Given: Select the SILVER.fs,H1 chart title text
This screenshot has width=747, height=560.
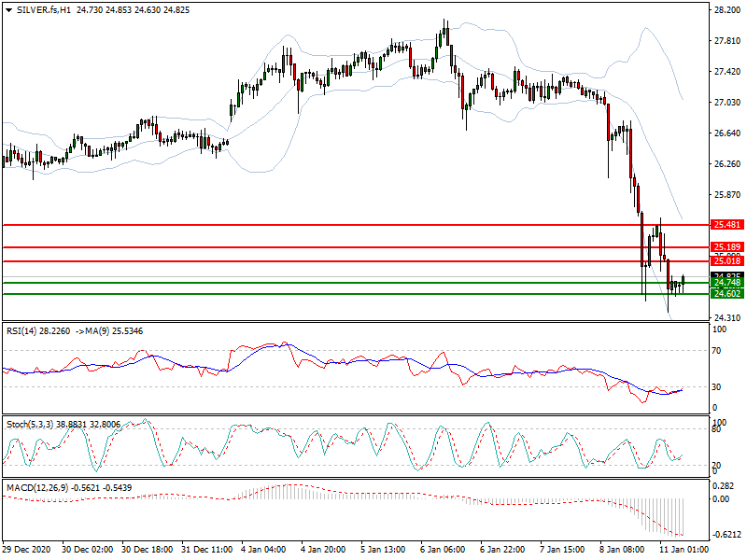Looking at the screenshot, I should 44,10.
